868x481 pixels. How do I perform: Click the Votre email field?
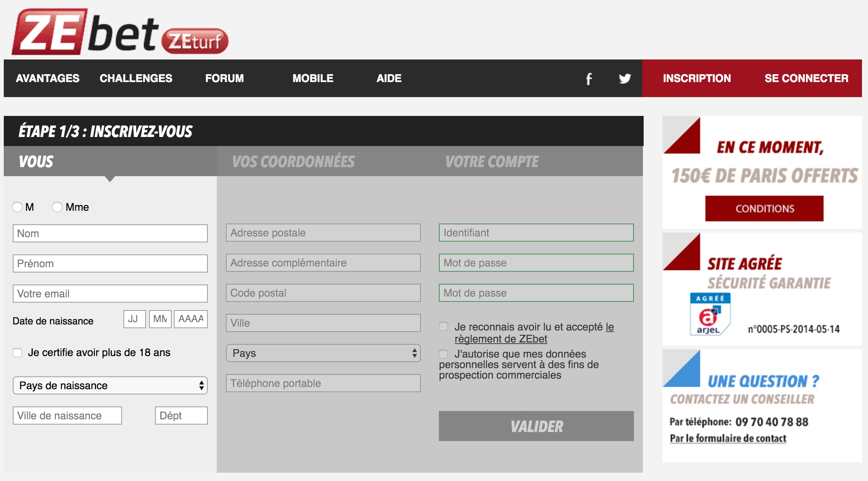(x=110, y=294)
